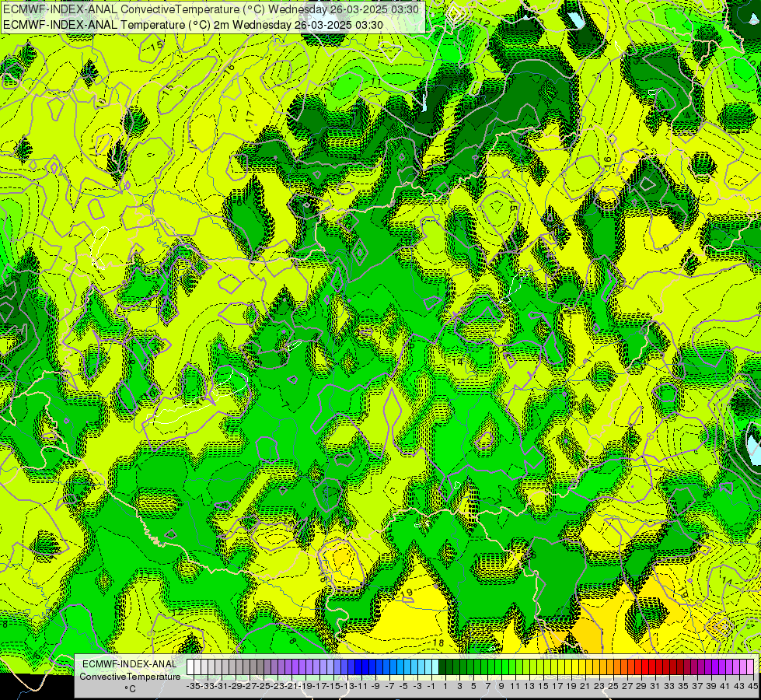Click the legend value 9
The width and height of the screenshot is (761, 700).
pos(501,686)
